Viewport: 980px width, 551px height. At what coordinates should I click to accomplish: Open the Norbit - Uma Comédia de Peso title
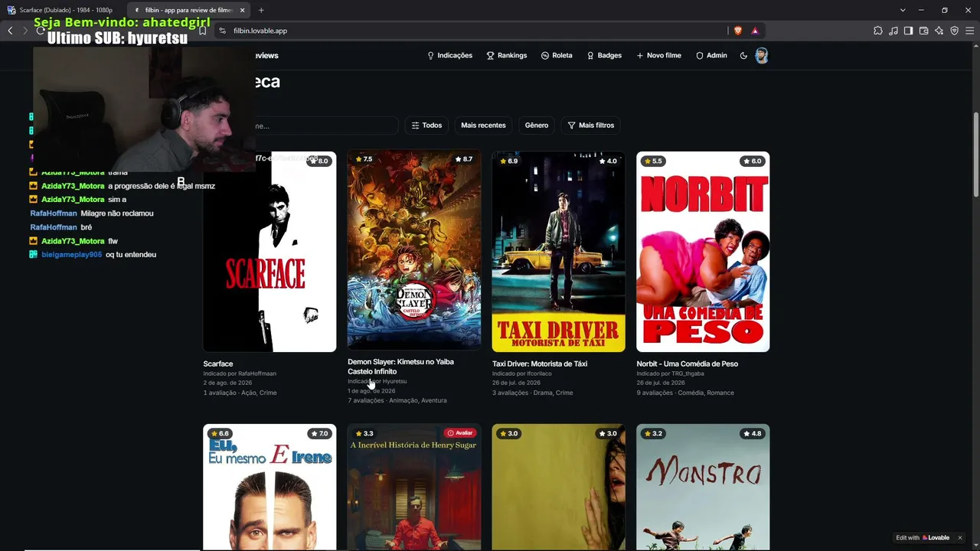click(687, 364)
